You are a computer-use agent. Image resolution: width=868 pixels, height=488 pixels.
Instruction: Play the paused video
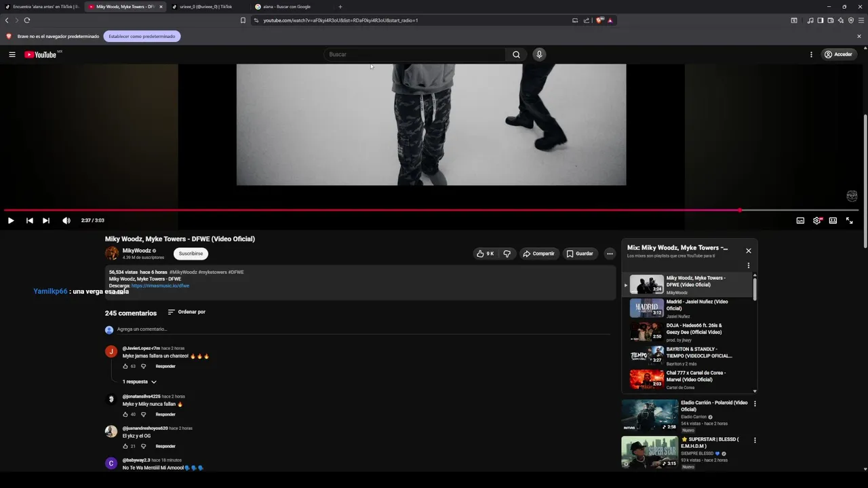11,220
